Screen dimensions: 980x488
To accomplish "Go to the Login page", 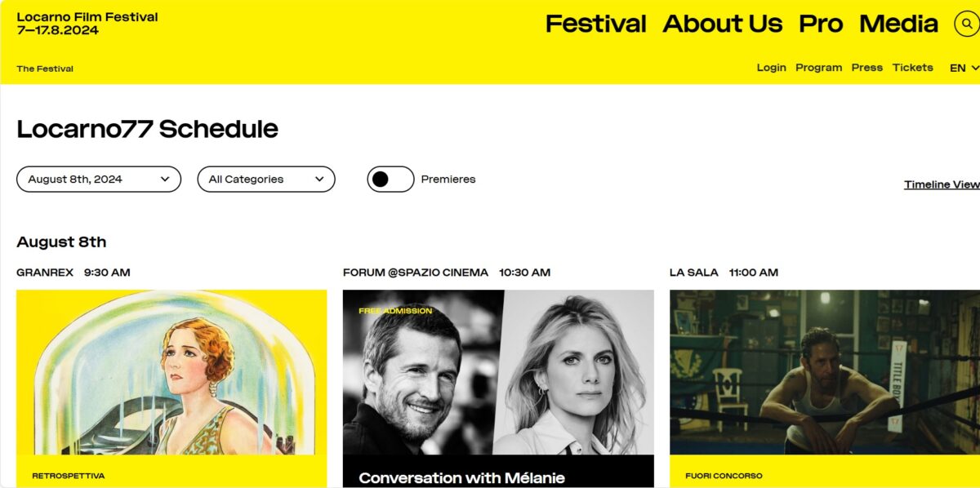I will click(x=771, y=68).
